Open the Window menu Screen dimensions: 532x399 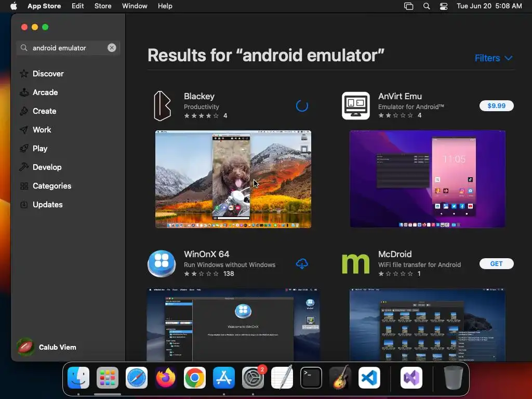pyautogui.click(x=135, y=6)
